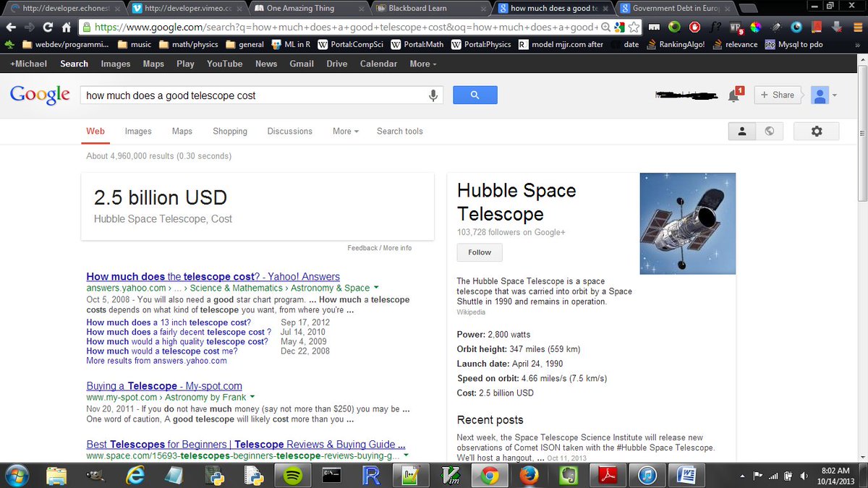
Task: Bookmark page with star icon
Action: point(634,27)
